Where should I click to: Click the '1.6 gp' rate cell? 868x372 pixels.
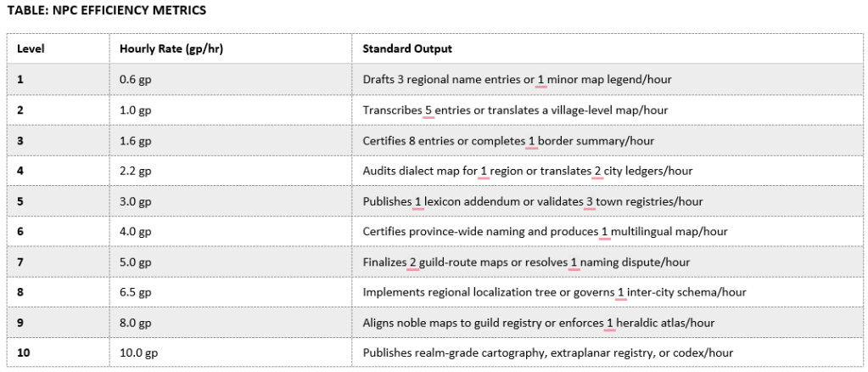tap(136, 140)
